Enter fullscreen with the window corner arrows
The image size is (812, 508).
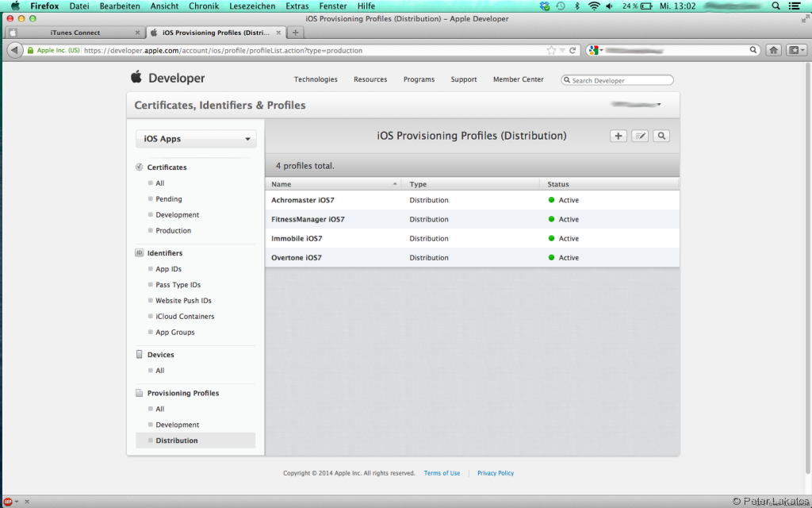tap(806, 19)
